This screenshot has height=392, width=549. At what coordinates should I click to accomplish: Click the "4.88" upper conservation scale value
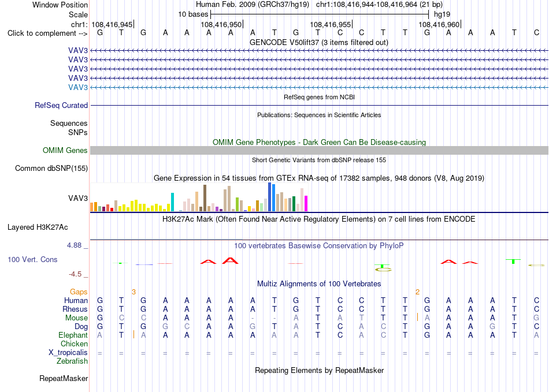click(x=74, y=245)
